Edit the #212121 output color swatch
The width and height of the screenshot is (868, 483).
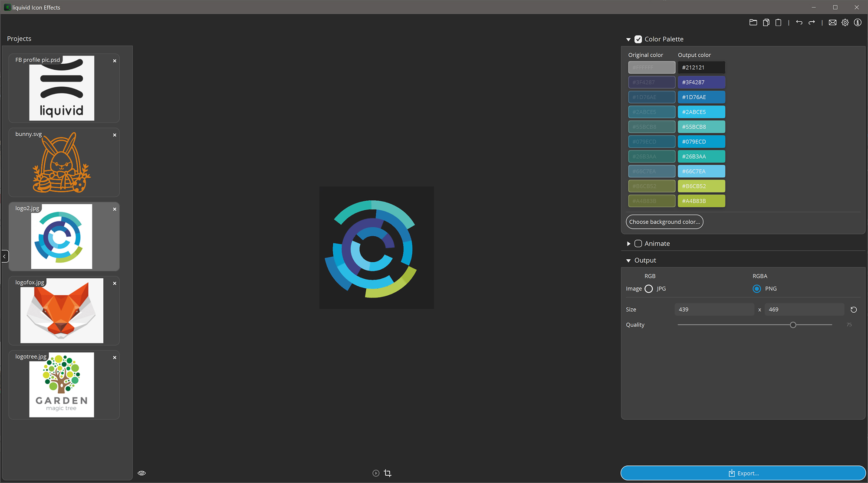701,67
